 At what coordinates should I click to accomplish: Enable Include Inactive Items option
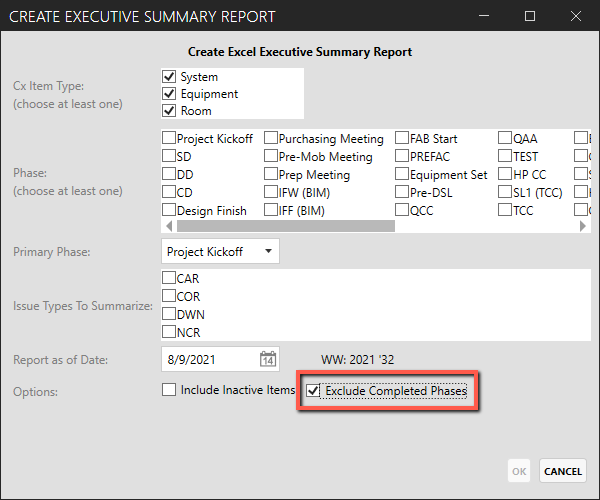pyautogui.click(x=169, y=390)
